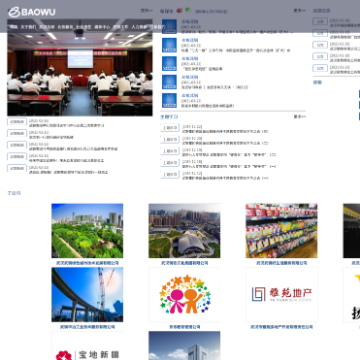This screenshot has width=360, height=360.
Task: Click the 子公司 section heading
Action: point(14,193)
